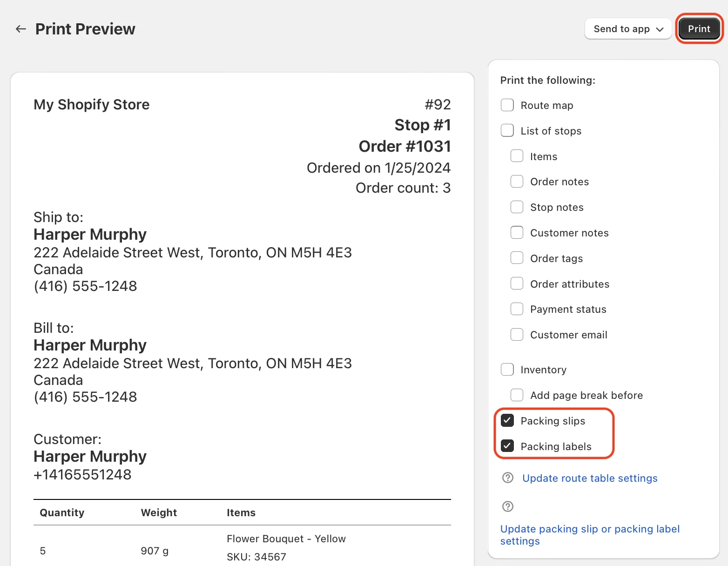Click the Flower Bouquet - Yellow item
This screenshot has height=566, width=728.
point(286,539)
